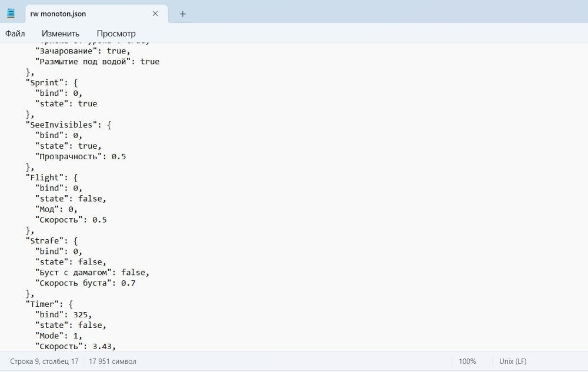Open the Изменить menu
Screen dimensions: 588x372
pyautogui.click(x=61, y=33)
